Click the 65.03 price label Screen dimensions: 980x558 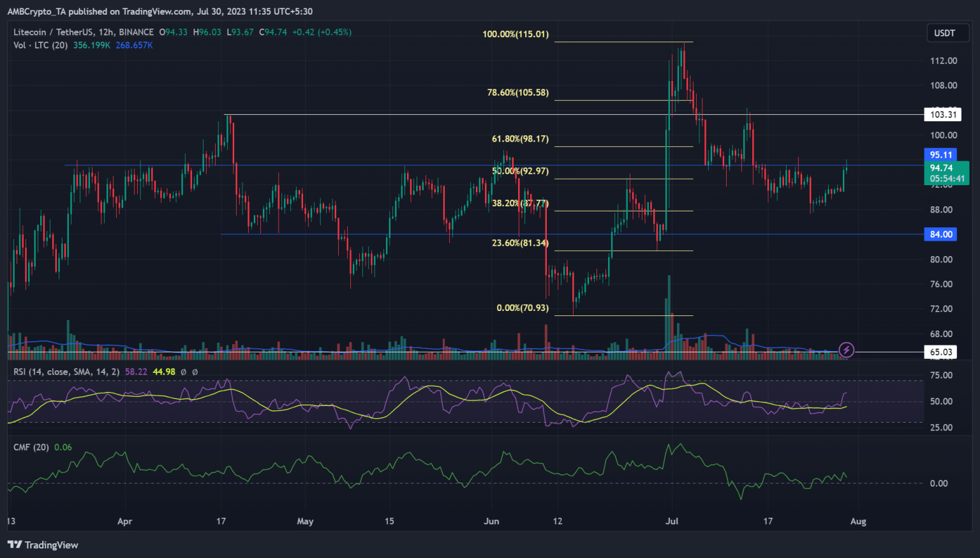point(940,351)
